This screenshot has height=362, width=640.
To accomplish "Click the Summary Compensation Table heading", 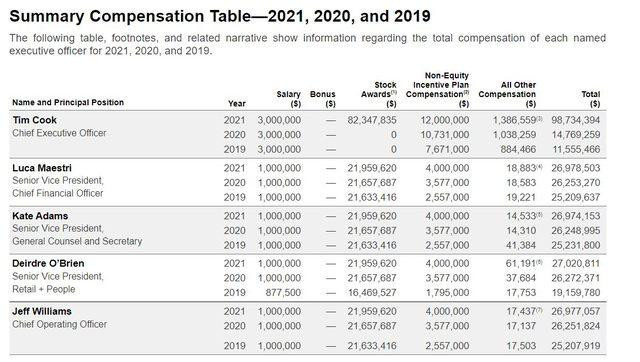I will pos(220,16).
